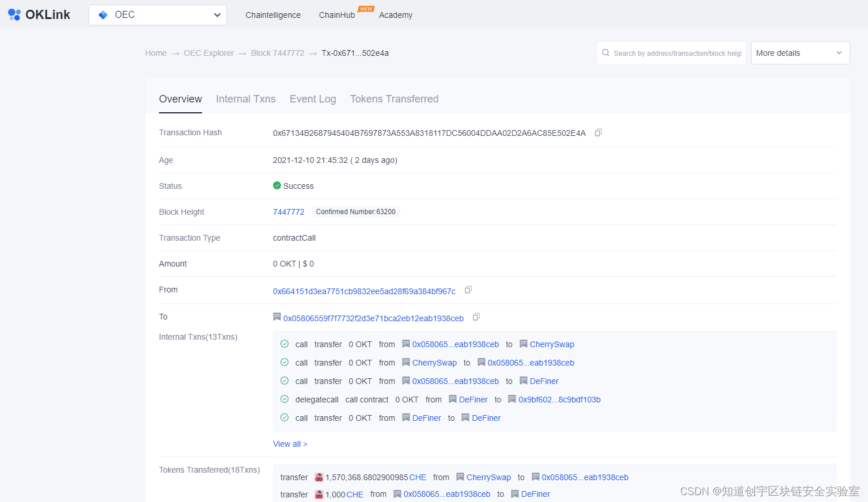The image size is (868, 502).
Task: Open DeFiner recipient in fifth internal txn
Action: point(486,418)
